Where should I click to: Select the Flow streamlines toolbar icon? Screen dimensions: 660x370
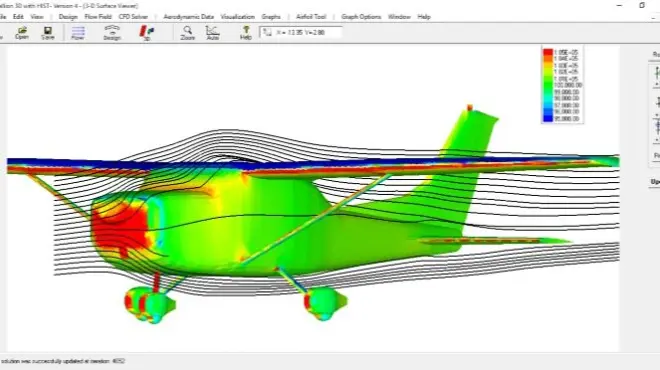[78, 32]
